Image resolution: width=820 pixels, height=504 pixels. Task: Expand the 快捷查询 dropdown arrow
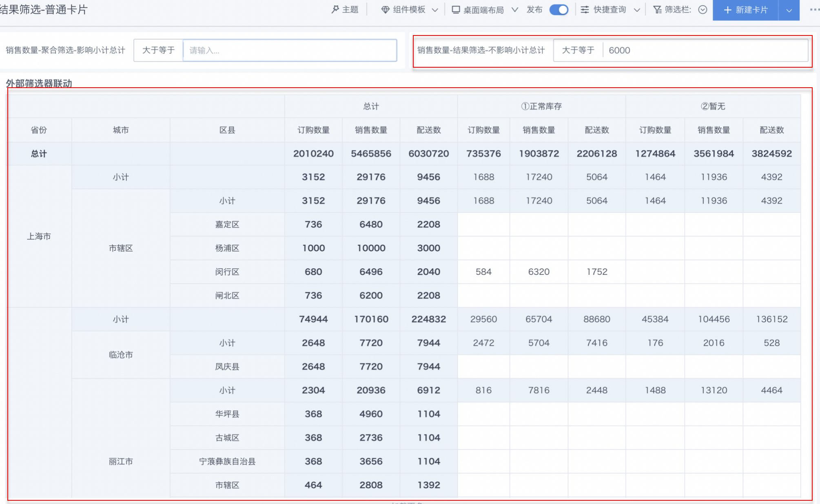[x=637, y=10]
